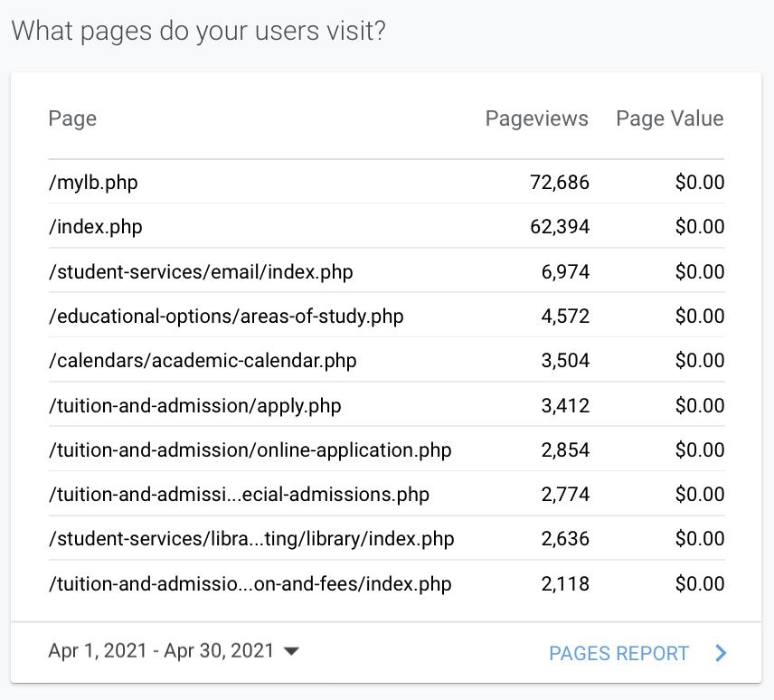The image size is (774, 700).
Task: Click the 72,686 pageviews value
Action: point(560,182)
